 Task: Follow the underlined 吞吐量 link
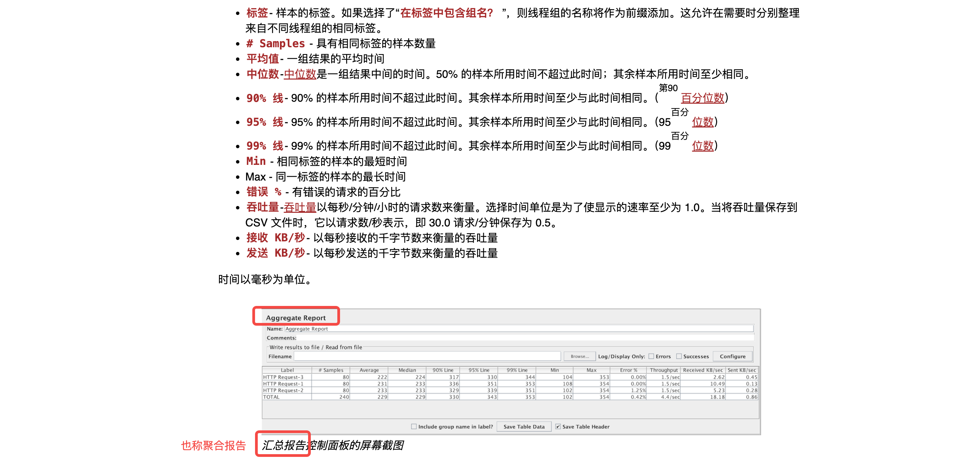[x=300, y=207]
